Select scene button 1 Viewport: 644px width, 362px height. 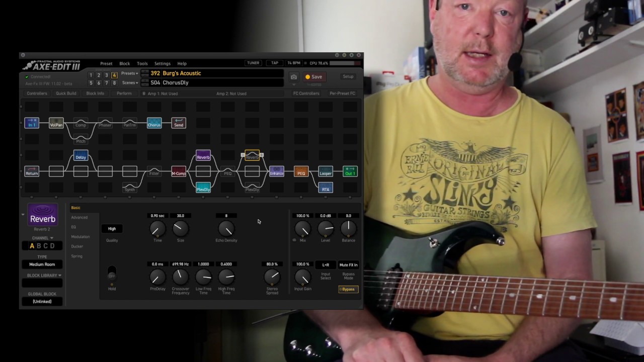tap(91, 75)
